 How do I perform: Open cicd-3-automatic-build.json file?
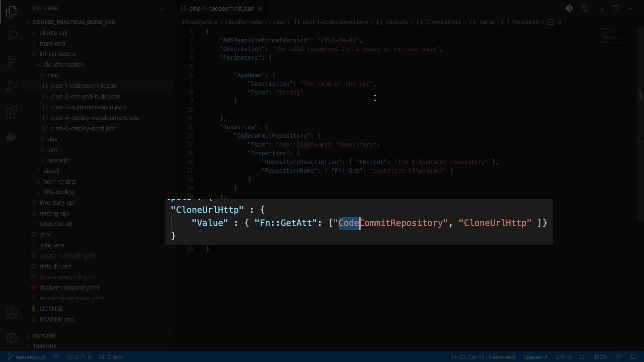89,107
